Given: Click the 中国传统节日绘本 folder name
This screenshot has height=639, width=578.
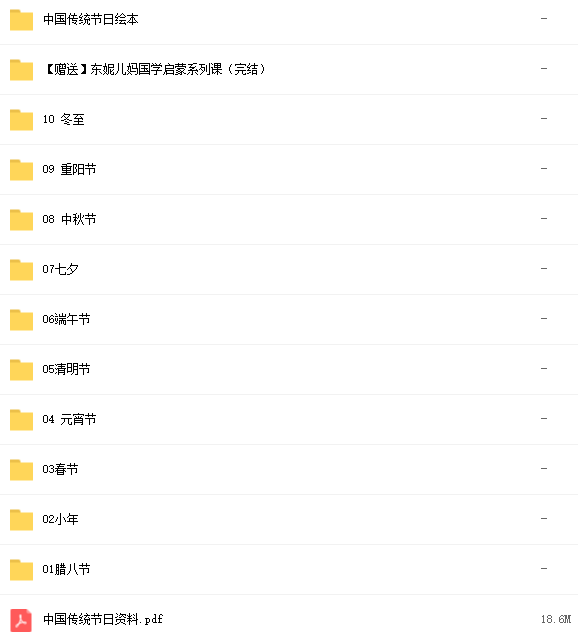Looking at the screenshot, I should pos(91,19).
